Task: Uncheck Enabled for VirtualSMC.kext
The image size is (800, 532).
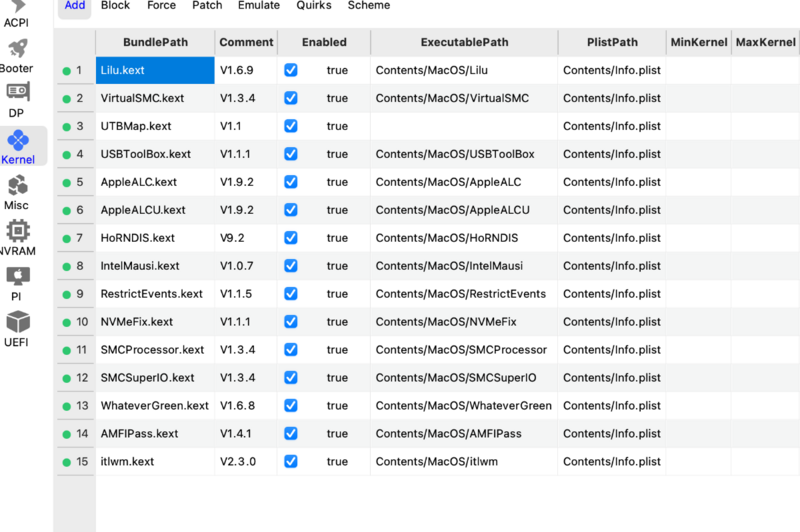Action: click(291, 98)
